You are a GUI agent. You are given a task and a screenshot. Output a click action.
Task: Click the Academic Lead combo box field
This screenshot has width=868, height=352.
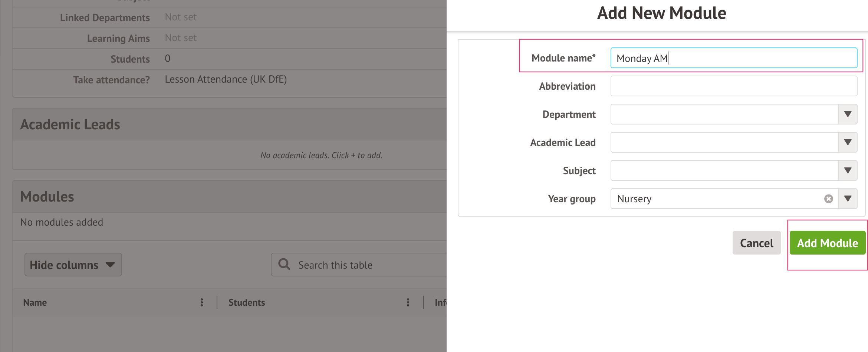pos(724,142)
